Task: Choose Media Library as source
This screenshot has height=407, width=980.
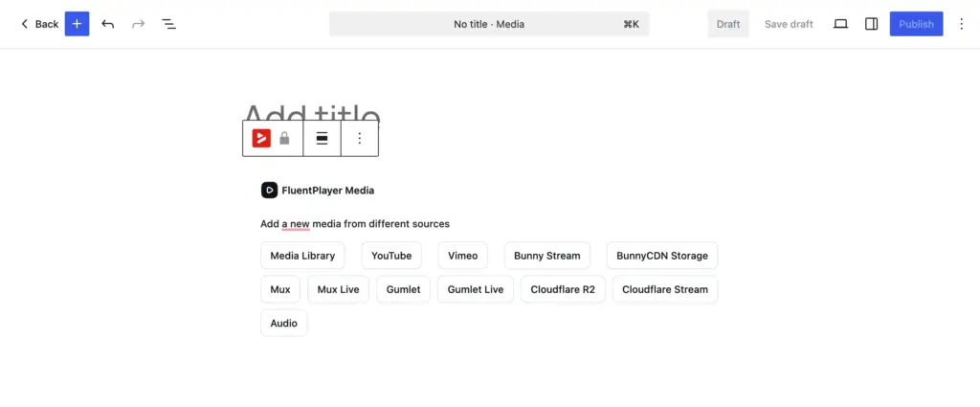Action: tap(302, 256)
